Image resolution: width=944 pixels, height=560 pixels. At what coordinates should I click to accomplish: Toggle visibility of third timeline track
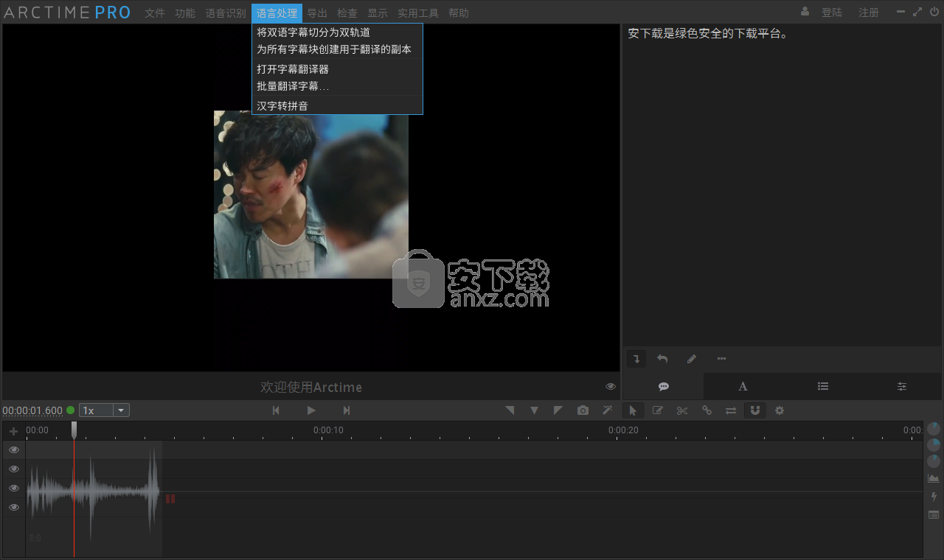pos(13,488)
